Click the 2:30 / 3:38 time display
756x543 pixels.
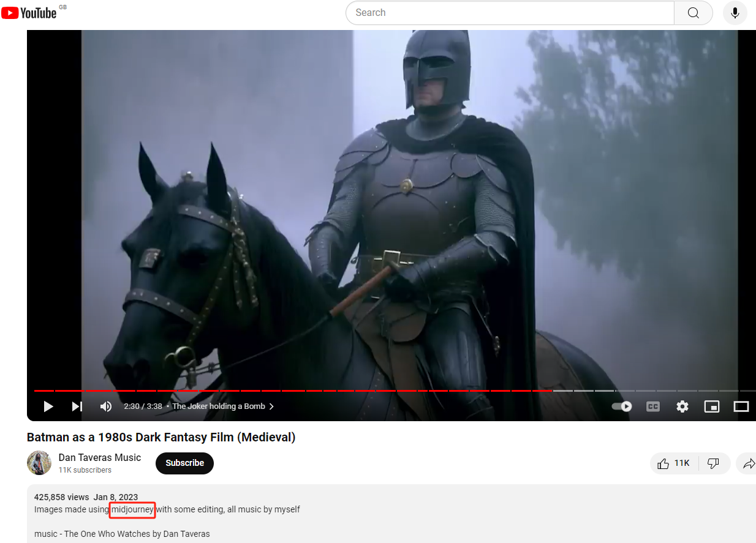(143, 406)
